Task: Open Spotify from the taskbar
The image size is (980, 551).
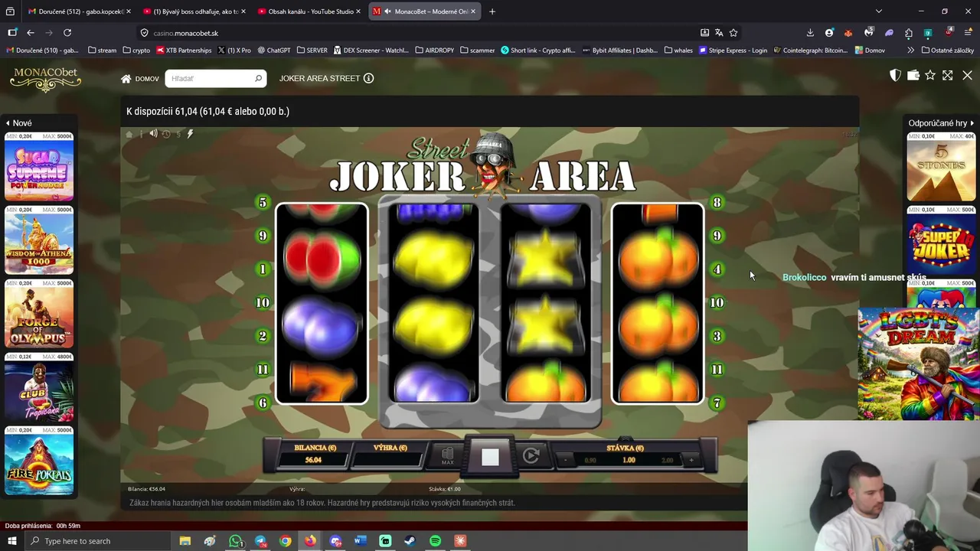Action: tap(435, 541)
